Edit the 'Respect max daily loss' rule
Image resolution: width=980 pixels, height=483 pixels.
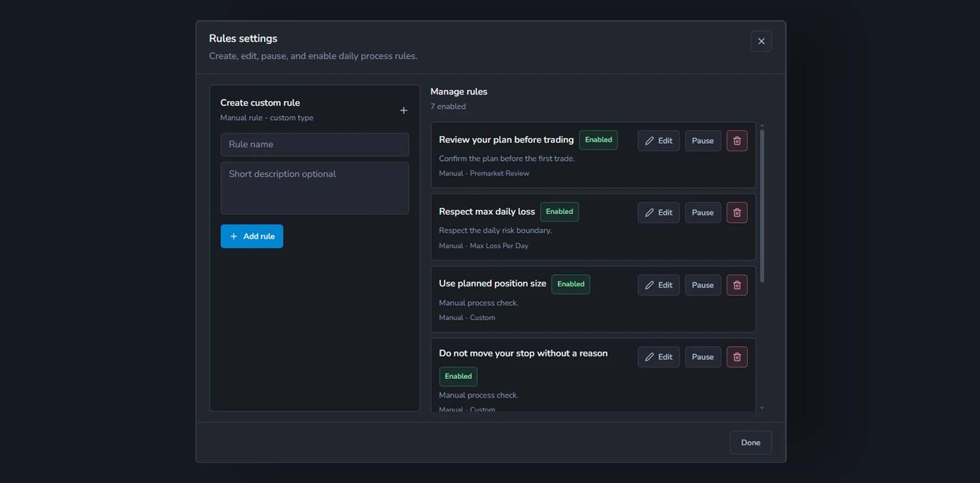[x=658, y=213]
